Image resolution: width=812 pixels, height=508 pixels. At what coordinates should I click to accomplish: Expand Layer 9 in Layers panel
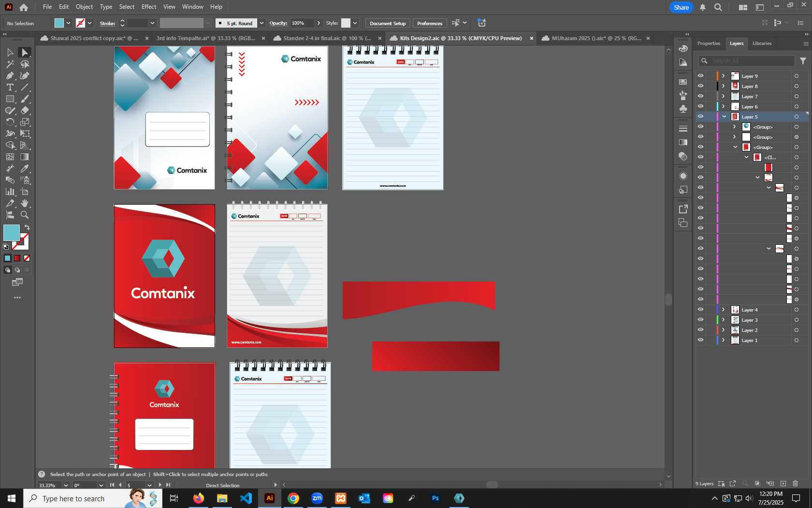724,76
